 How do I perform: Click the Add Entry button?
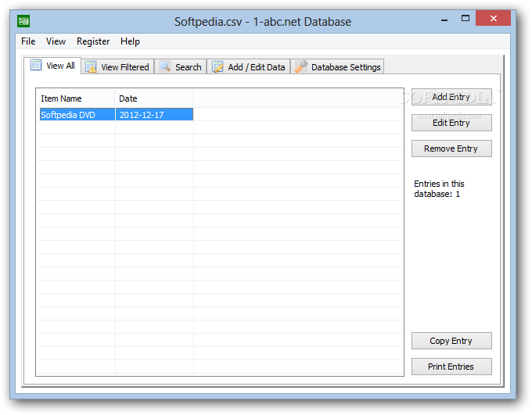(x=451, y=97)
